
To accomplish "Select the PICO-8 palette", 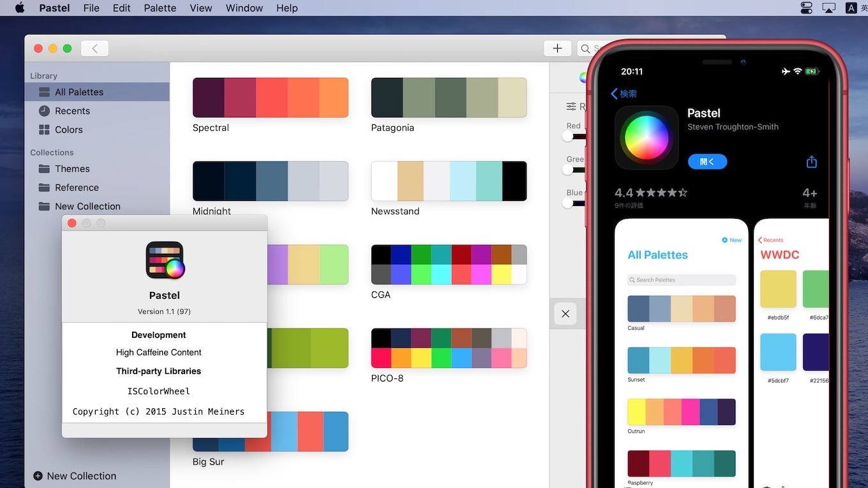I will click(x=449, y=348).
